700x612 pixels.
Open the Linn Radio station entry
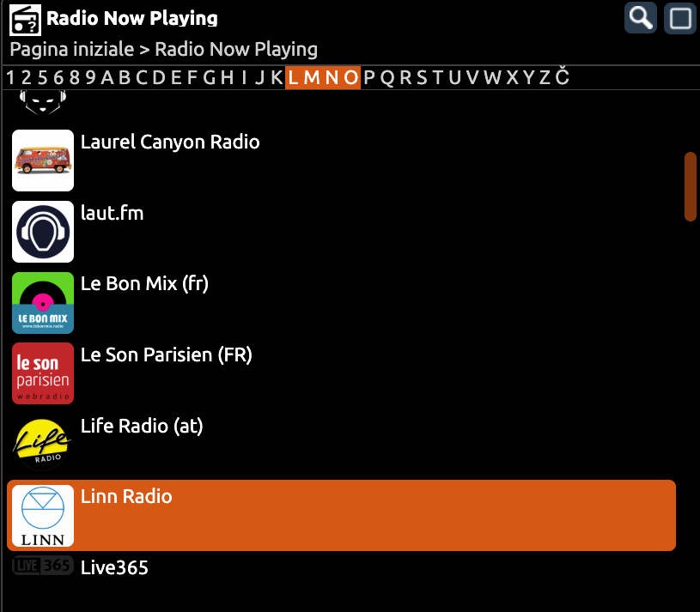tap(342, 516)
